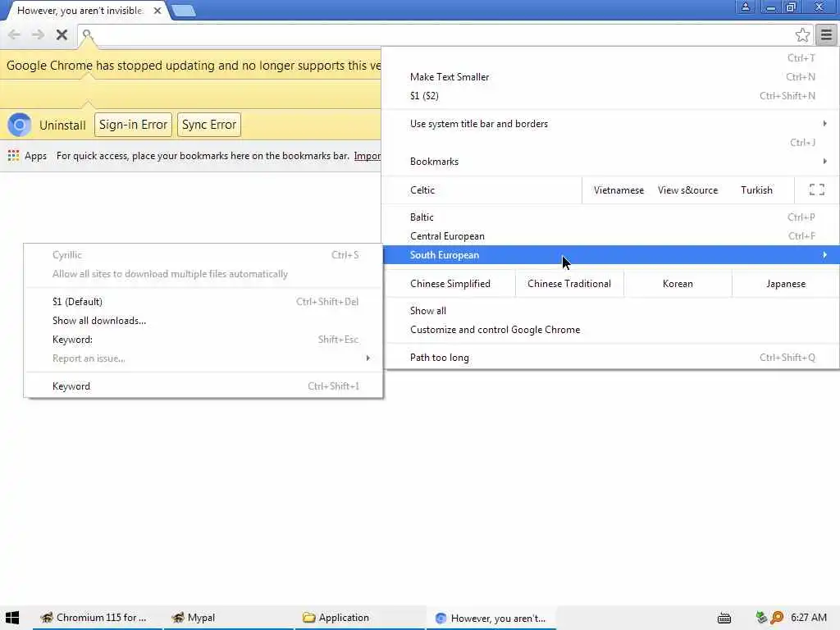Choose Chinese Traditional
Viewport: 840px width, 630px height.
click(x=569, y=284)
